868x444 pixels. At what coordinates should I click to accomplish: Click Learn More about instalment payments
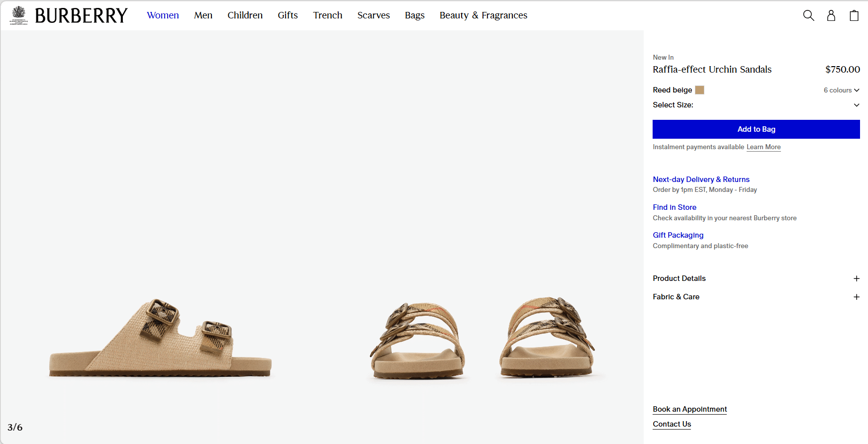[x=763, y=147]
